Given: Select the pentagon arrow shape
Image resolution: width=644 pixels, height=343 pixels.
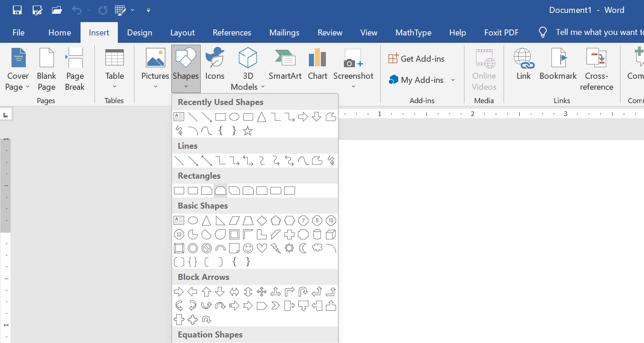Looking at the screenshot, I should pos(262,306).
